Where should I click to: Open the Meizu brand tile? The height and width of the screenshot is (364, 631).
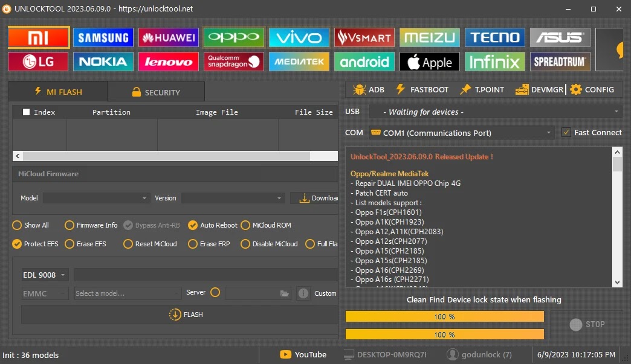(x=429, y=38)
